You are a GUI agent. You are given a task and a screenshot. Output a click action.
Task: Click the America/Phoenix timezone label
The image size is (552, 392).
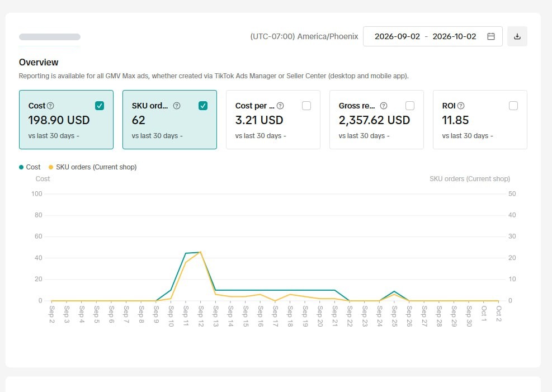point(304,36)
